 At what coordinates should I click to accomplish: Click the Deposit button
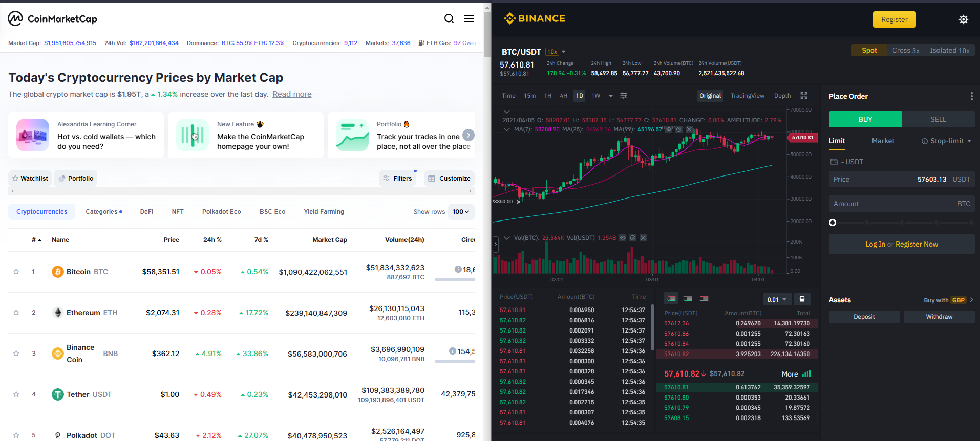[864, 317]
